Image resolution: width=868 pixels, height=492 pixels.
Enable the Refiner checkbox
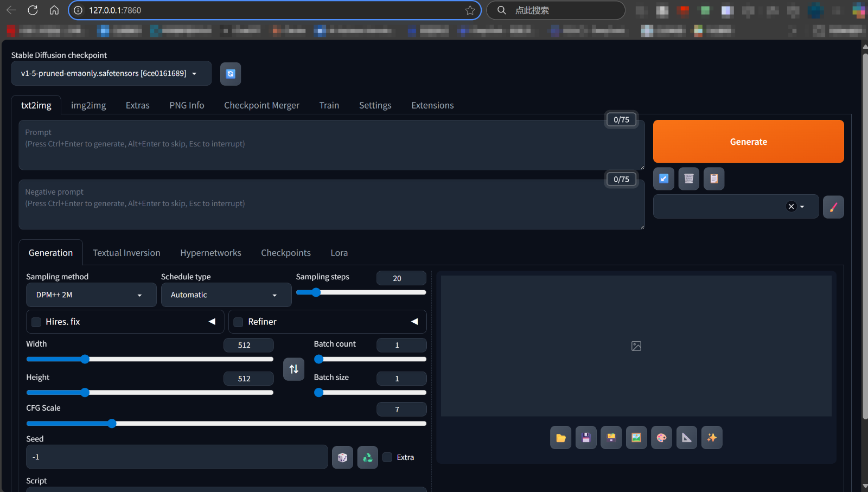coord(238,322)
